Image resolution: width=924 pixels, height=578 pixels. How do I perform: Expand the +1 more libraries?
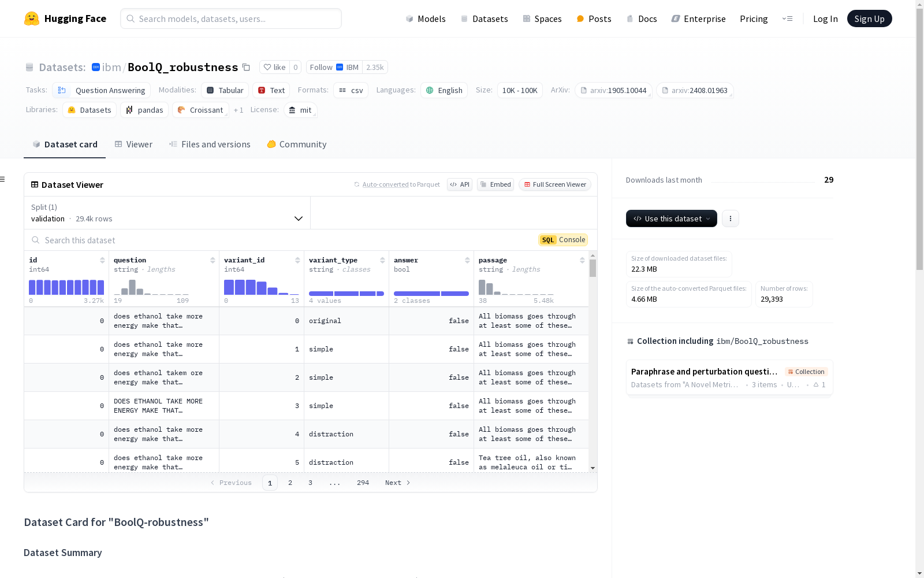[x=239, y=110]
